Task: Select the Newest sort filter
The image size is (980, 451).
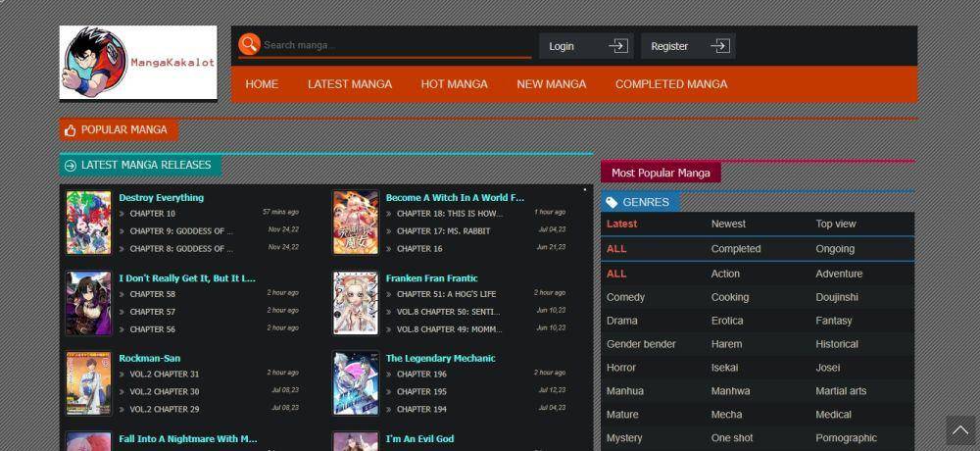Action: pos(728,224)
